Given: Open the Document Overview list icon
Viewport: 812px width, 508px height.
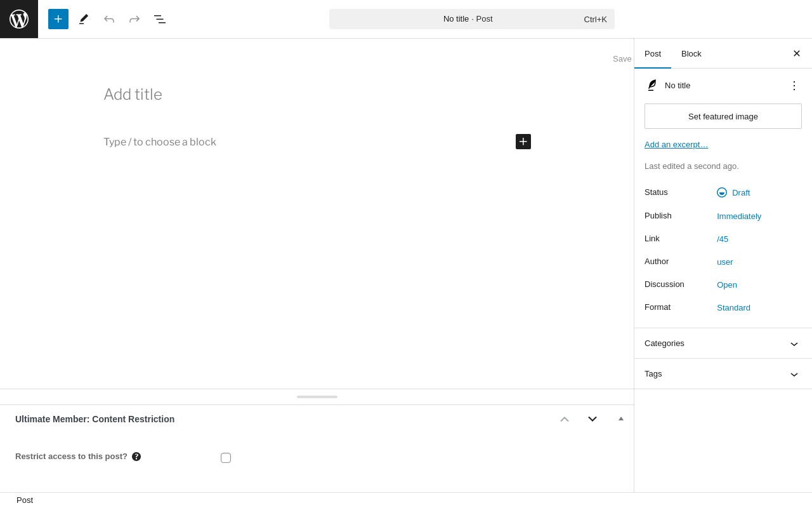Looking at the screenshot, I should (x=160, y=19).
